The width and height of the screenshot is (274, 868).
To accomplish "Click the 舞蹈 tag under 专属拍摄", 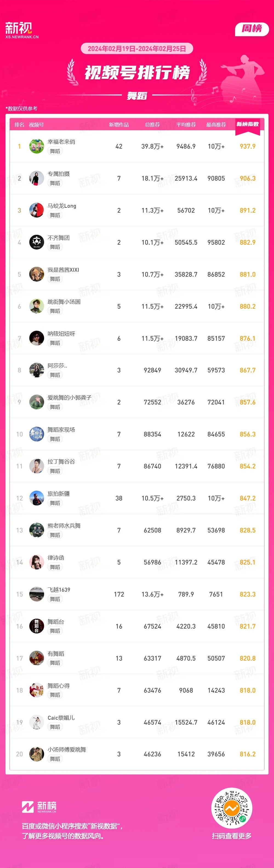I will tap(55, 183).
